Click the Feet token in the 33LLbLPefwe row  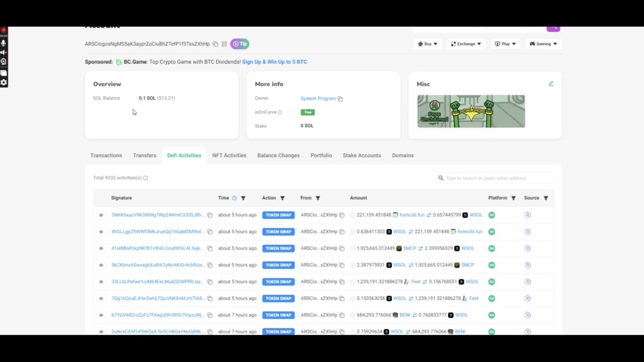point(416,282)
